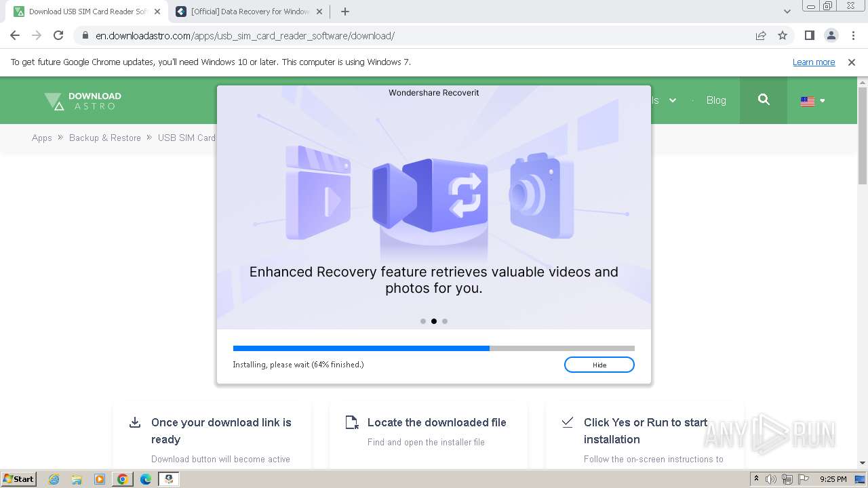Image resolution: width=868 pixels, height=488 pixels.
Task: Open the Backup & Restore breadcrumb link
Action: pos(105,138)
